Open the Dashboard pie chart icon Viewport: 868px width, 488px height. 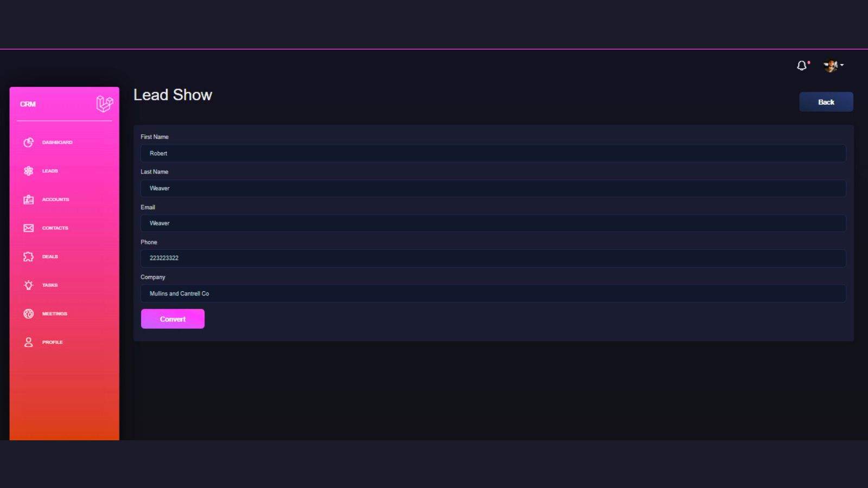29,142
